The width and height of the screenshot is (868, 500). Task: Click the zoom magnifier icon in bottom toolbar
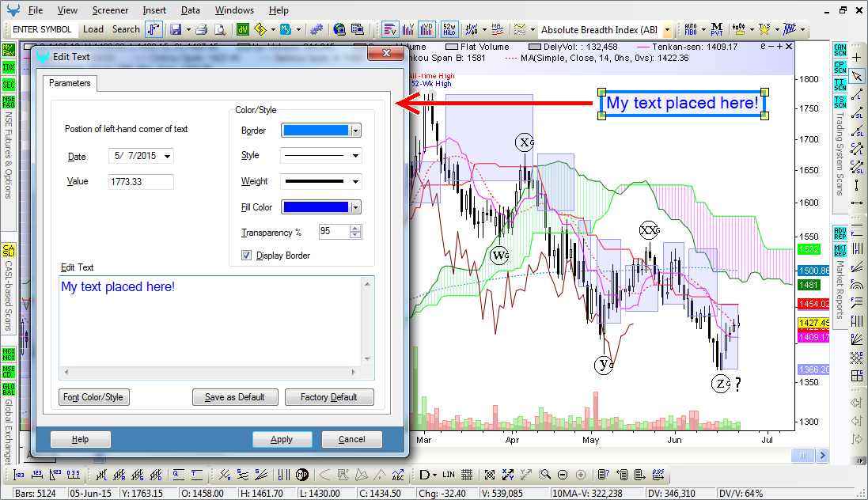coord(545,475)
